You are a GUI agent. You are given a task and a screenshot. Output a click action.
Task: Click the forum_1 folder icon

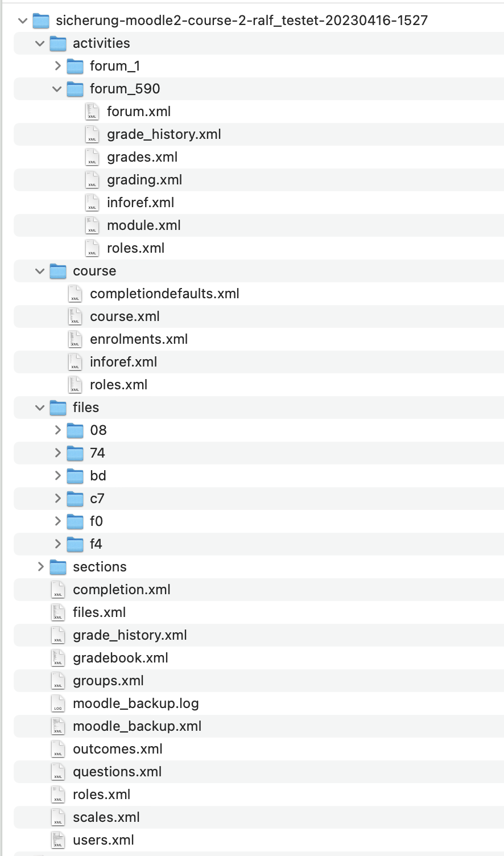[x=75, y=66]
